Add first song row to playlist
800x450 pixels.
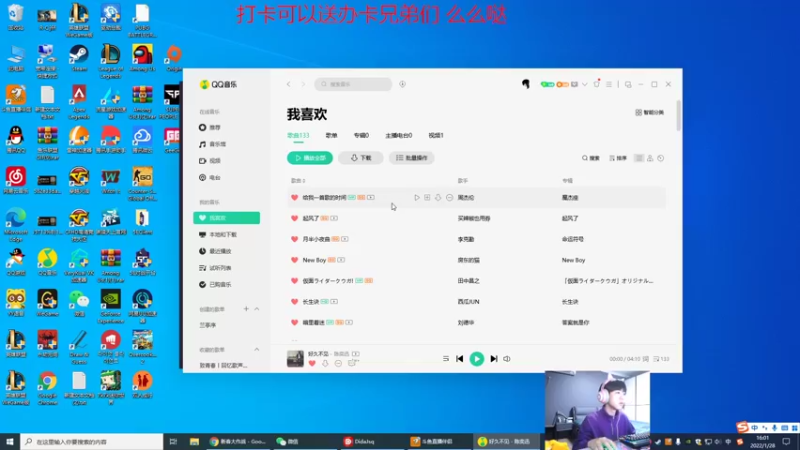(x=427, y=197)
